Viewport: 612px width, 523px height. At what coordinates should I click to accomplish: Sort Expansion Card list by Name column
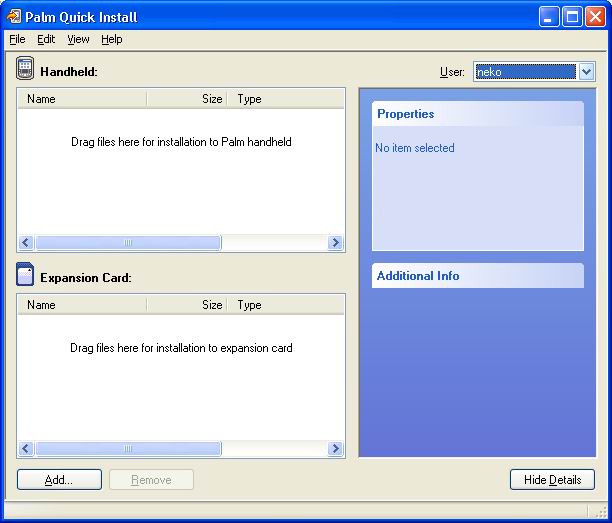tap(82, 305)
